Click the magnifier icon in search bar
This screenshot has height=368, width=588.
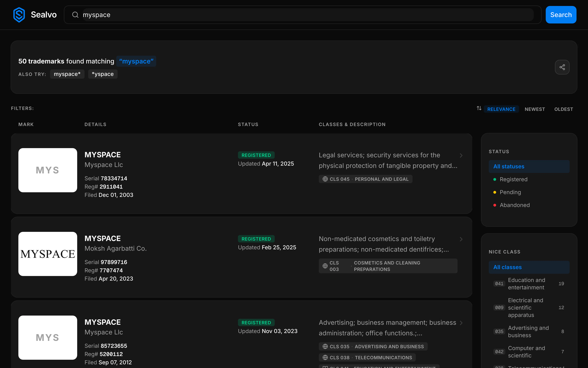click(75, 15)
